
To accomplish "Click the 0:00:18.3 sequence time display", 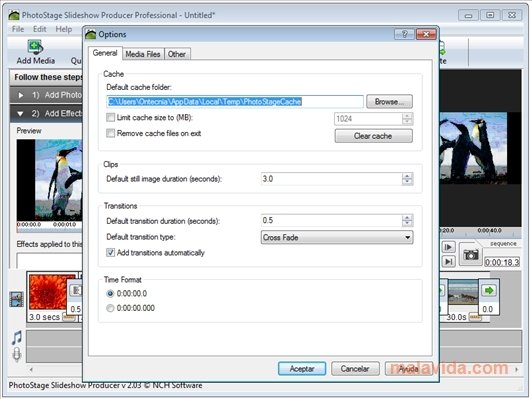I will pyautogui.click(x=502, y=262).
